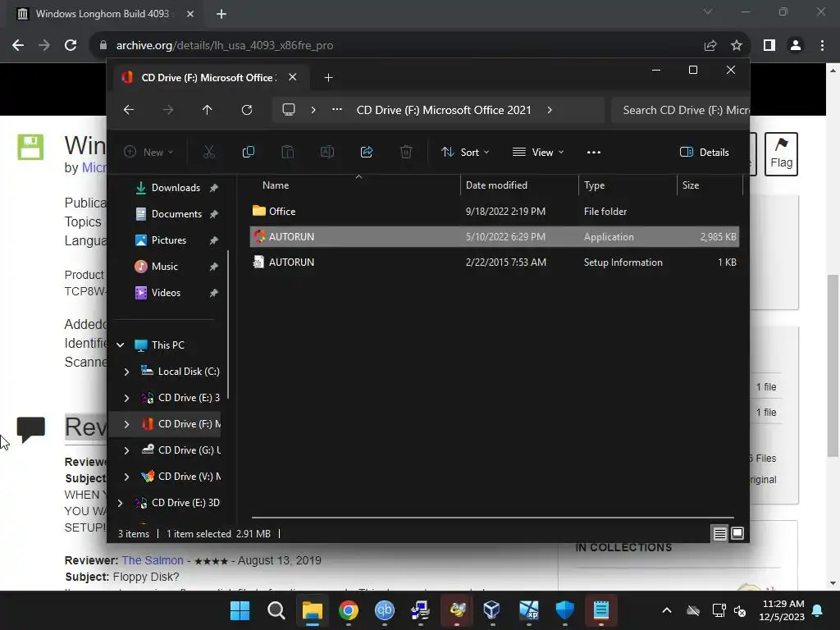Click the PC monitor icon in address bar
840x630 pixels.
click(x=289, y=110)
